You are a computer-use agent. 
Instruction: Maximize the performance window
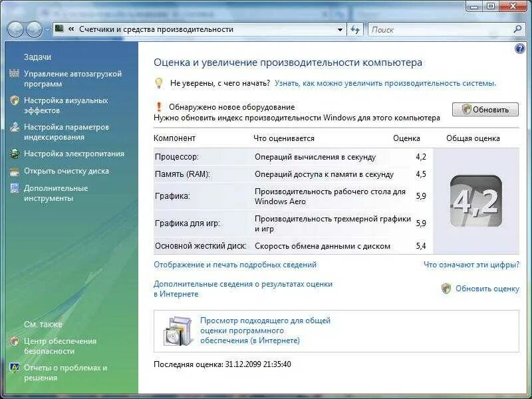coord(491,7)
